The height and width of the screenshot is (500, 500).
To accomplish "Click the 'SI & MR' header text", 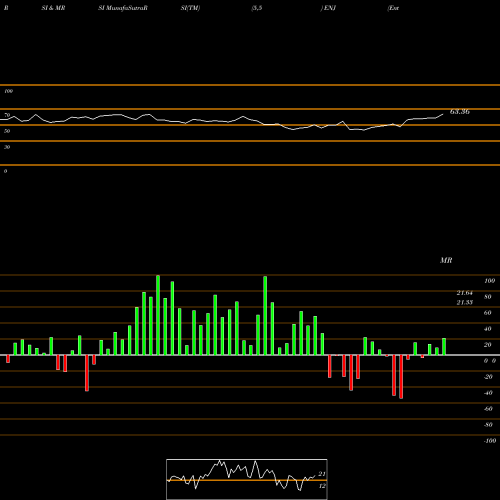I will pyautogui.click(x=53, y=8).
